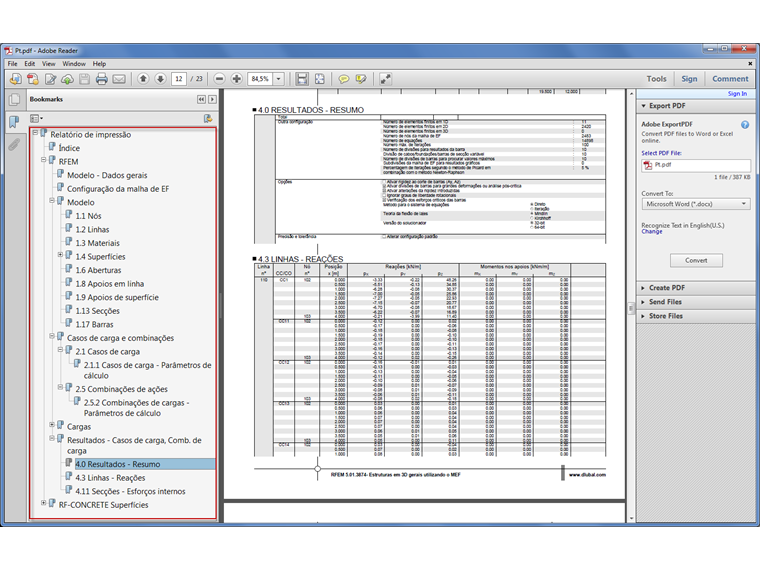
Task: Select the Configuração da malha de EF bookmark
Action: pyautogui.click(x=118, y=189)
